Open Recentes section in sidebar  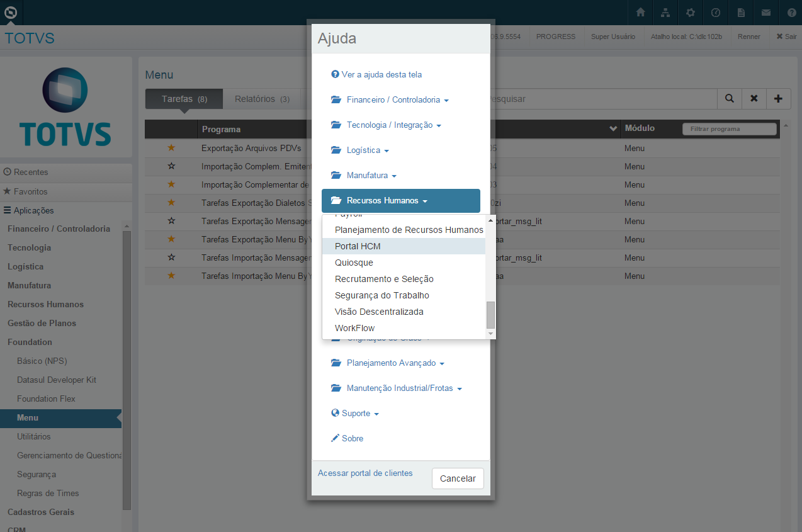(66, 172)
